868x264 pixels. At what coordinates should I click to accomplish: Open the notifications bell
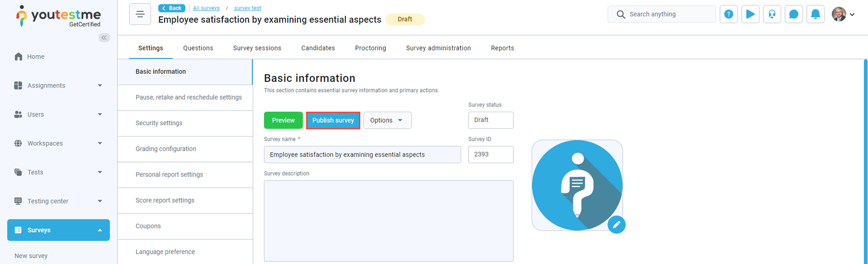click(x=815, y=15)
